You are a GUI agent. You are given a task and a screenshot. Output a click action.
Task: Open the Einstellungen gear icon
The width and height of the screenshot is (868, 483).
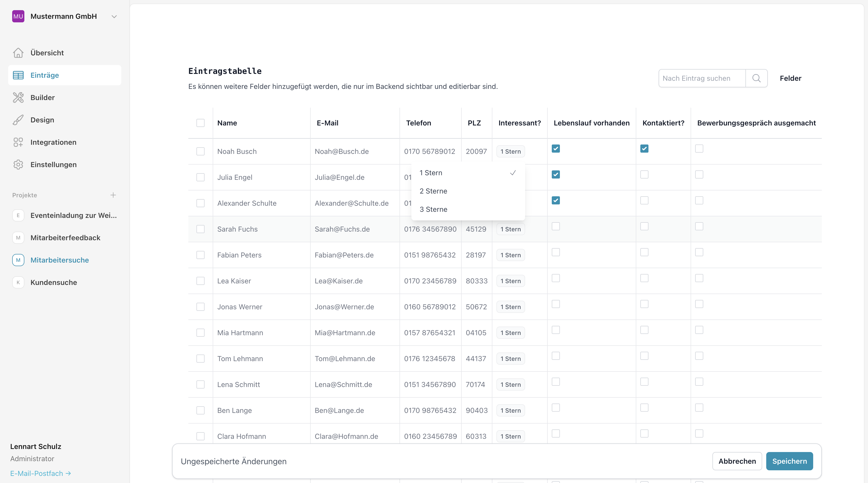pyautogui.click(x=18, y=165)
